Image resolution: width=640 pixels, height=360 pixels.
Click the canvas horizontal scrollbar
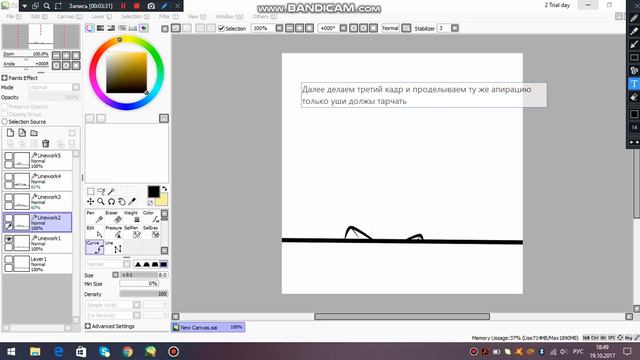(x=402, y=316)
